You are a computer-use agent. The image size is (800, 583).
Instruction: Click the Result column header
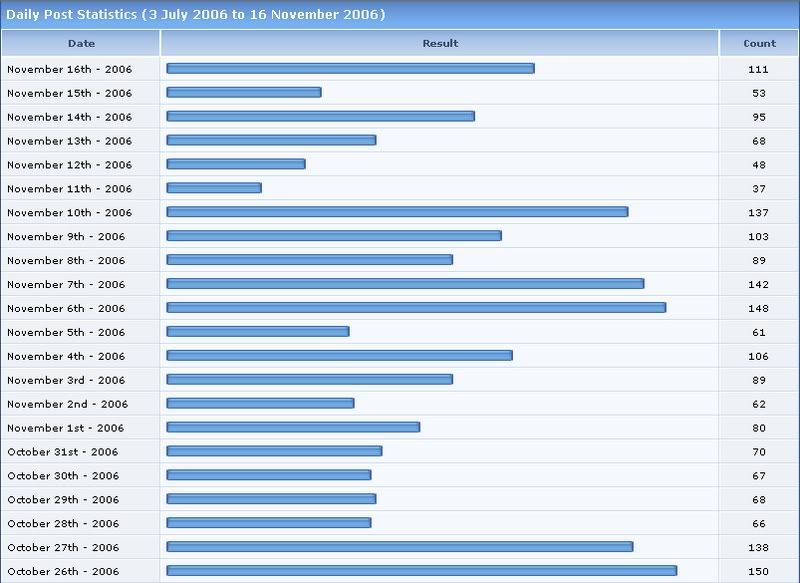coord(440,43)
